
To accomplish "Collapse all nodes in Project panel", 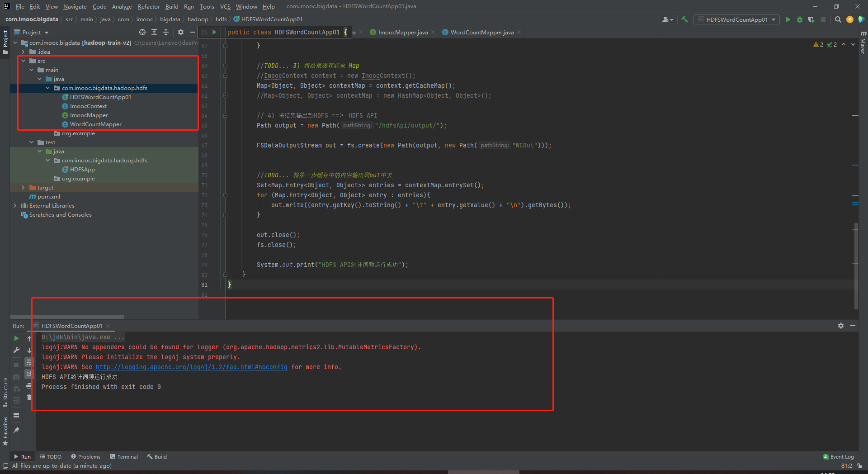I will 166,32.
